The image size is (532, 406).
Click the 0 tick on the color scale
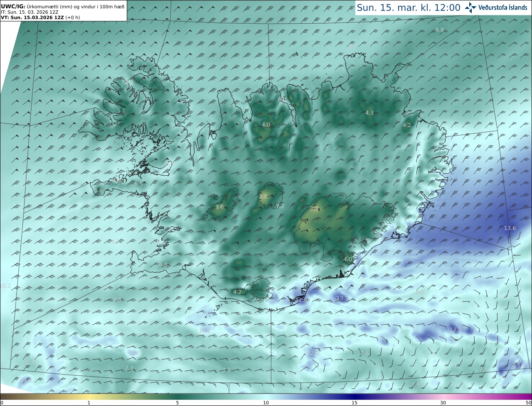[x=2, y=403]
